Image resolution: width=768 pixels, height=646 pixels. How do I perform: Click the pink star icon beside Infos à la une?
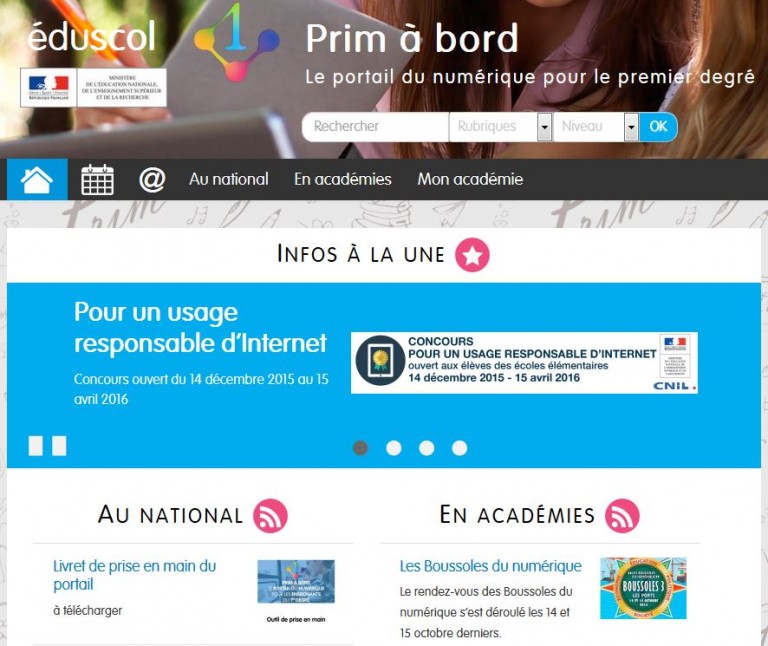(472, 255)
